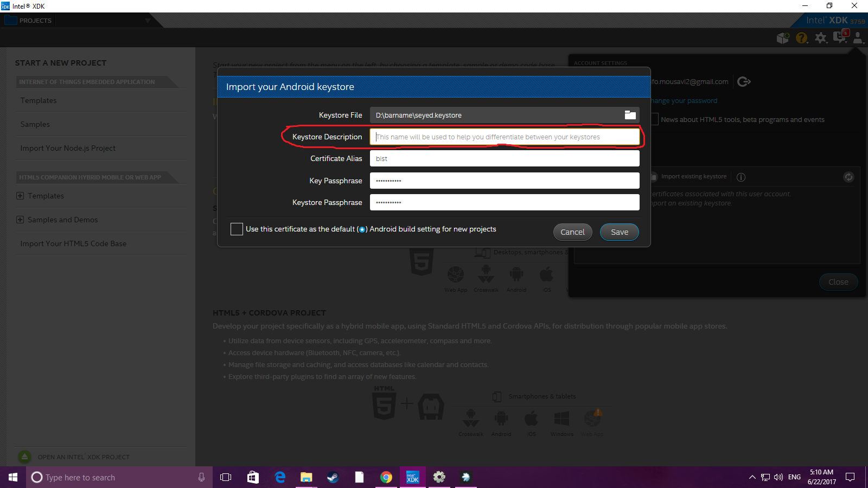Screen dimensions: 868x488
Task: Open the help question mark menu
Action: coord(801,38)
